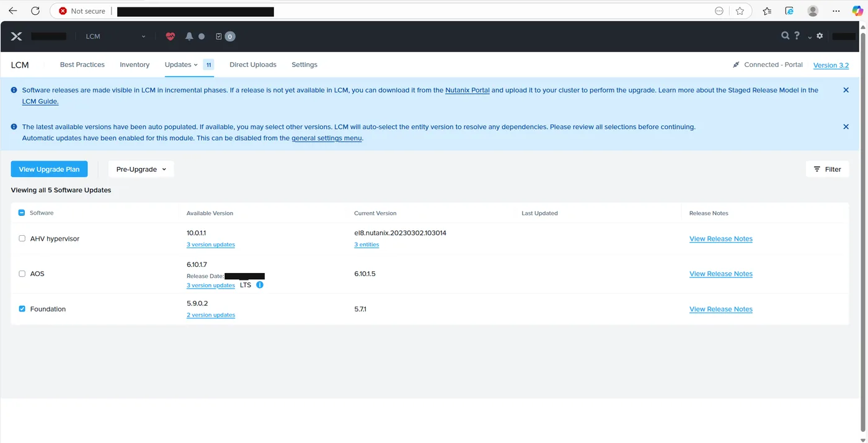Click the Connected - Portal plug icon

(x=736, y=65)
